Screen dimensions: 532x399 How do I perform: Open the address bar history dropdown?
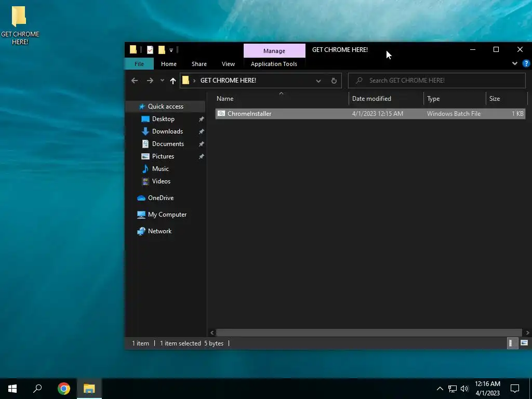pos(318,81)
